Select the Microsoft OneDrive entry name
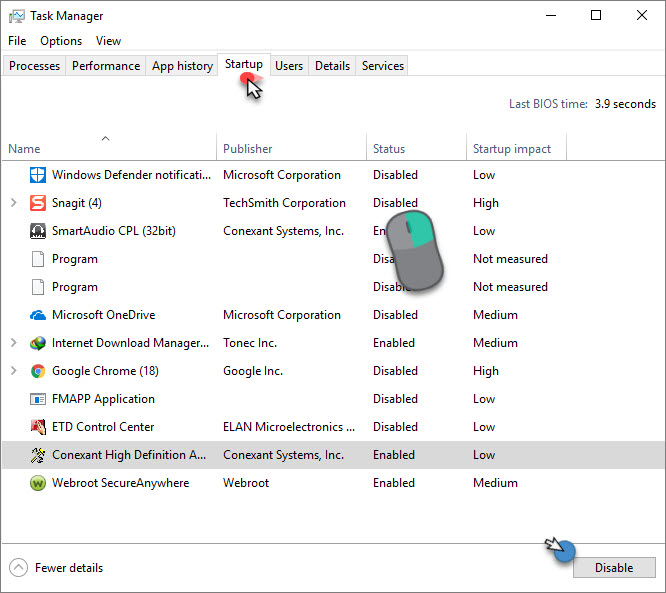Screen dimensions: 666x593 pyautogui.click(x=104, y=315)
